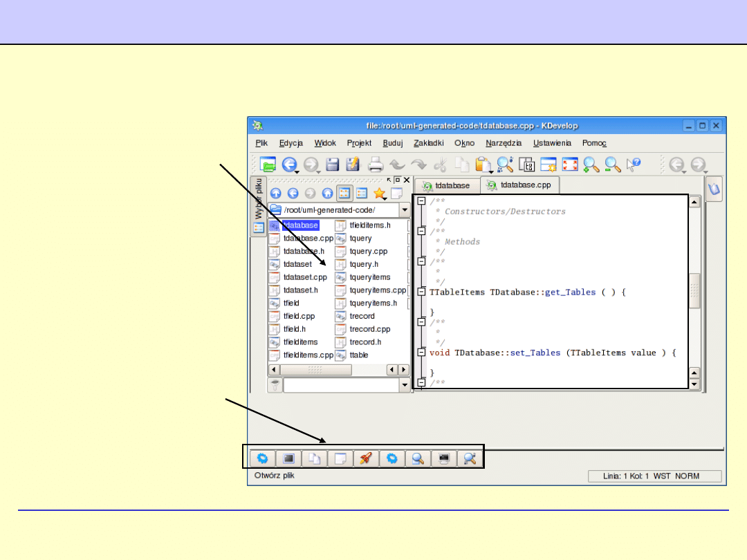The width and height of the screenshot is (747, 560).
Task: Click the rocket icon in bottom toolbar
Action: [366, 458]
